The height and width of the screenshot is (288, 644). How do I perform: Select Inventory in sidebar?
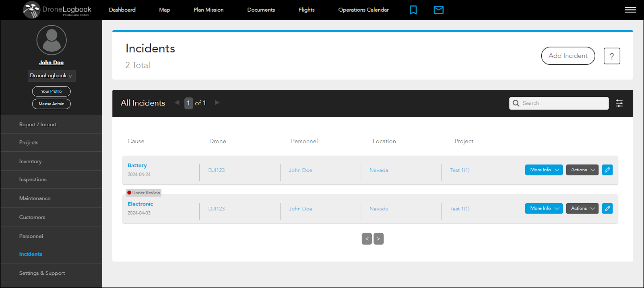pyautogui.click(x=51, y=161)
